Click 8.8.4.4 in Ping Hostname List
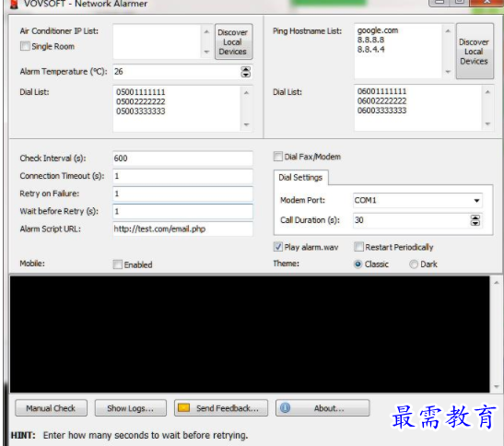The image size is (504, 446). pyautogui.click(x=370, y=50)
